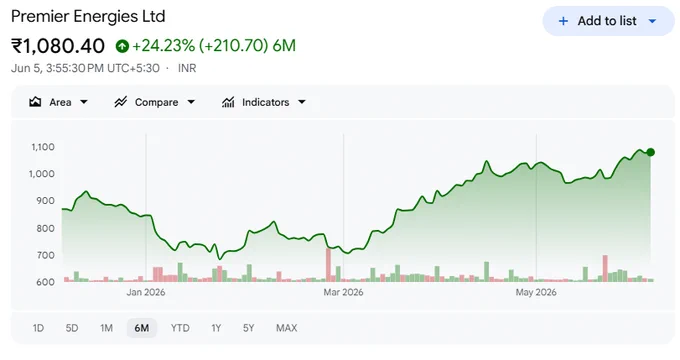Click the Area chart type icon
680x360 pixels.
tap(35, 102)
